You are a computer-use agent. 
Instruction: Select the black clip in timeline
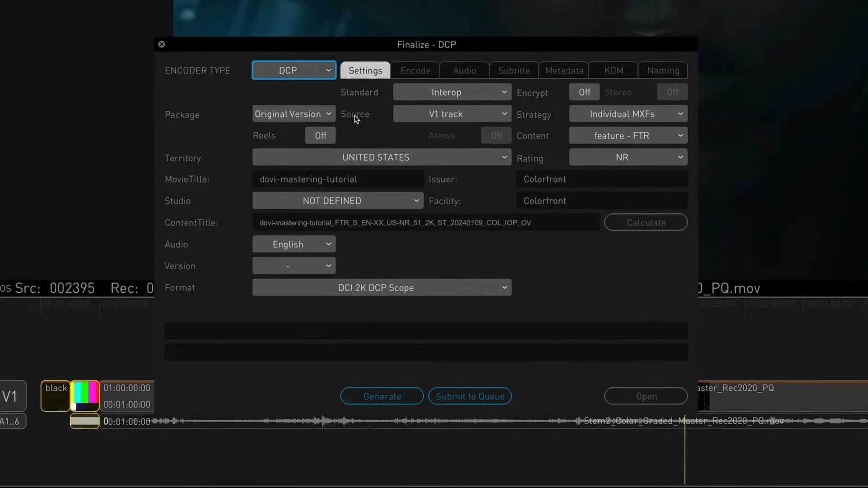(x=55, y=396)
